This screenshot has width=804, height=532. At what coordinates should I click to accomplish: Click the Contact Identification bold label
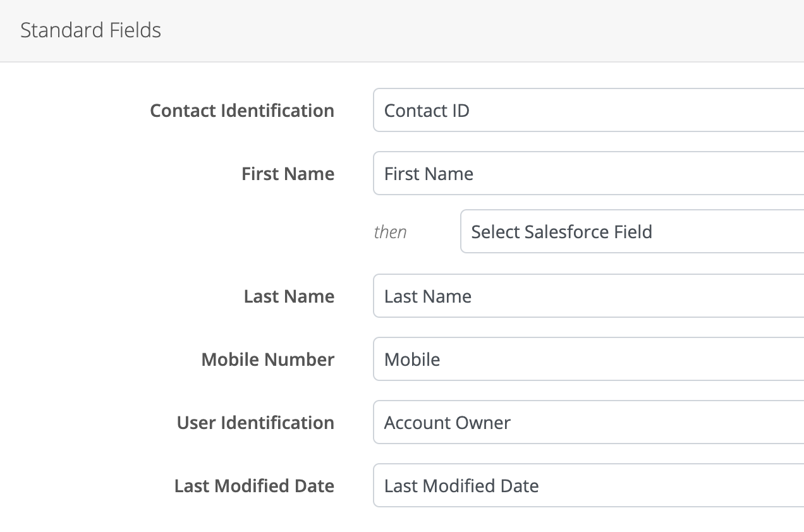coord(242,111)
